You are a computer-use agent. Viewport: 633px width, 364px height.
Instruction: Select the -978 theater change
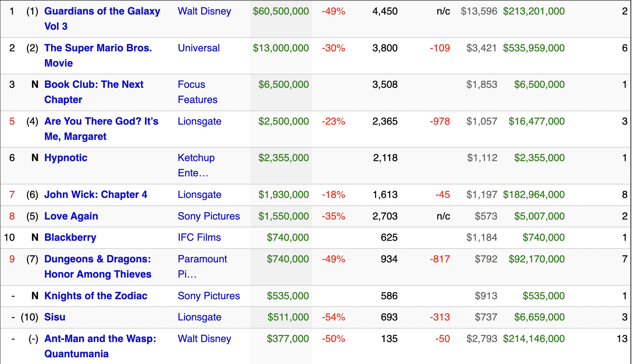click(440, 121)
